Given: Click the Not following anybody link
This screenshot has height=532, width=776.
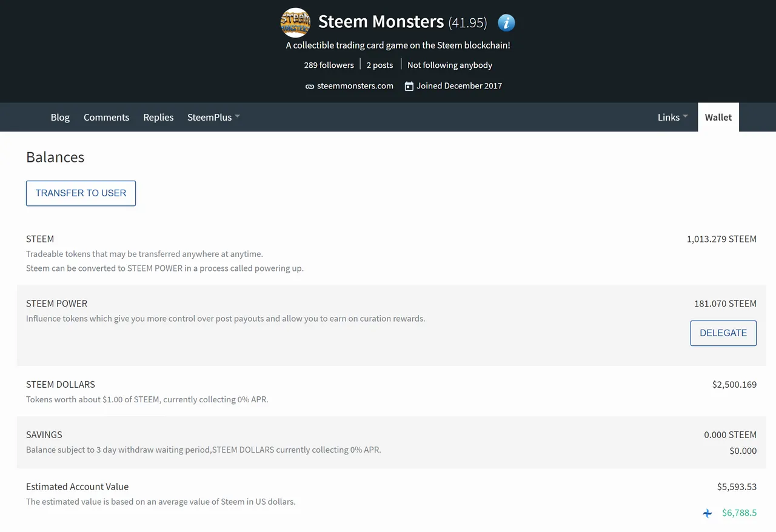Looking at the screenshot, I should [450, 65].
